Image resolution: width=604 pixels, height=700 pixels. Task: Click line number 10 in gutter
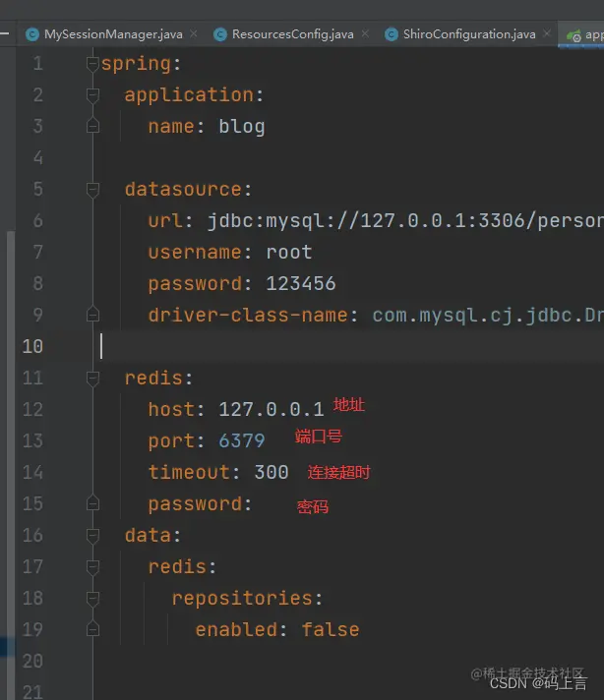pos(32,346)
